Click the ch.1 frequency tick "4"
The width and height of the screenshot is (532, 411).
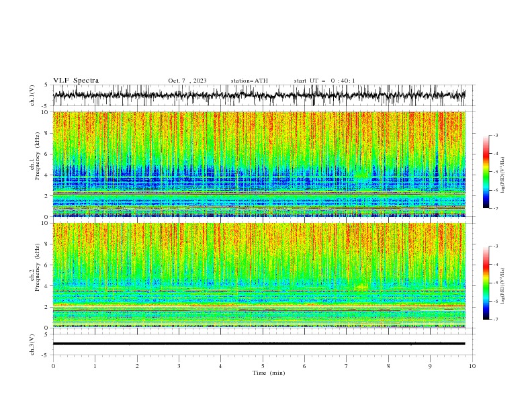tap(47, 175)
